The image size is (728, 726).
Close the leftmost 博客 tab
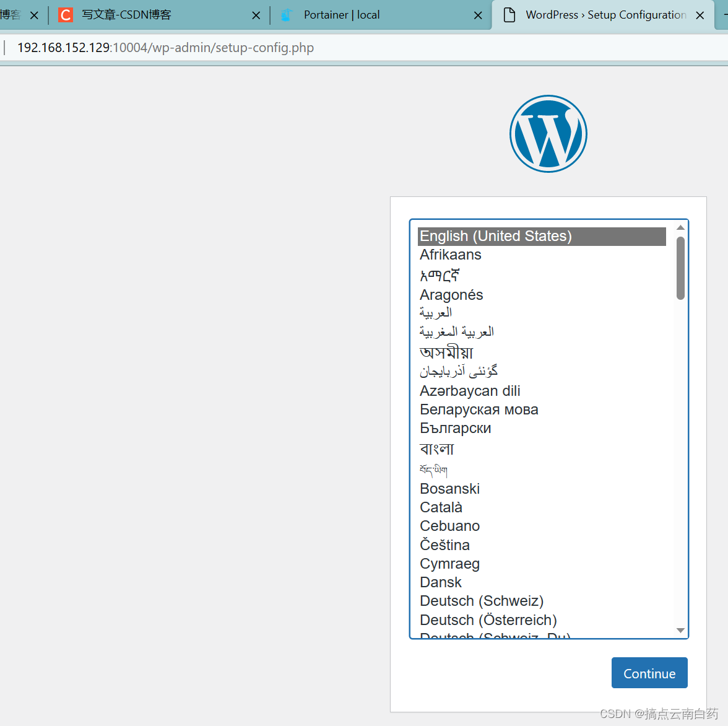(x=34, y=15)
